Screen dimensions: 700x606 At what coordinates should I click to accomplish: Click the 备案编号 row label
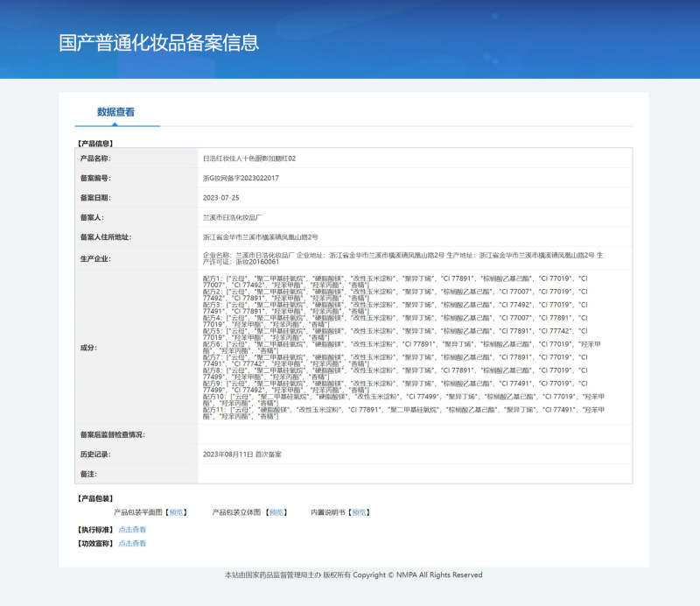coord(95,178)
